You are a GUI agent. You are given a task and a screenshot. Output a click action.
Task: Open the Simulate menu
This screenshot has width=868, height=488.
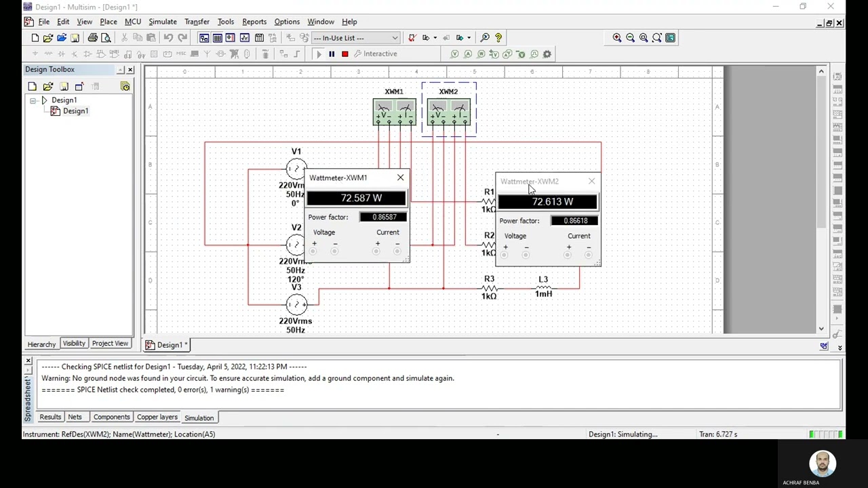pos(162,21)
